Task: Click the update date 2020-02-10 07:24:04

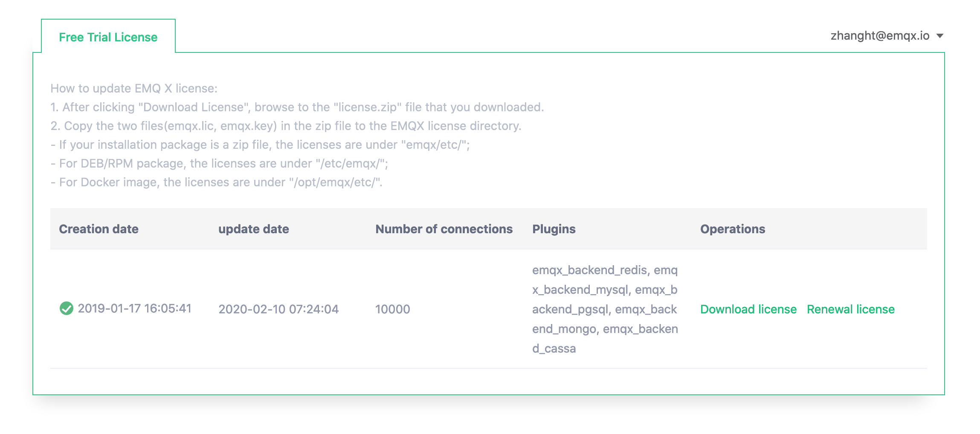Action: pyautogui.click(x=278, y=309)
